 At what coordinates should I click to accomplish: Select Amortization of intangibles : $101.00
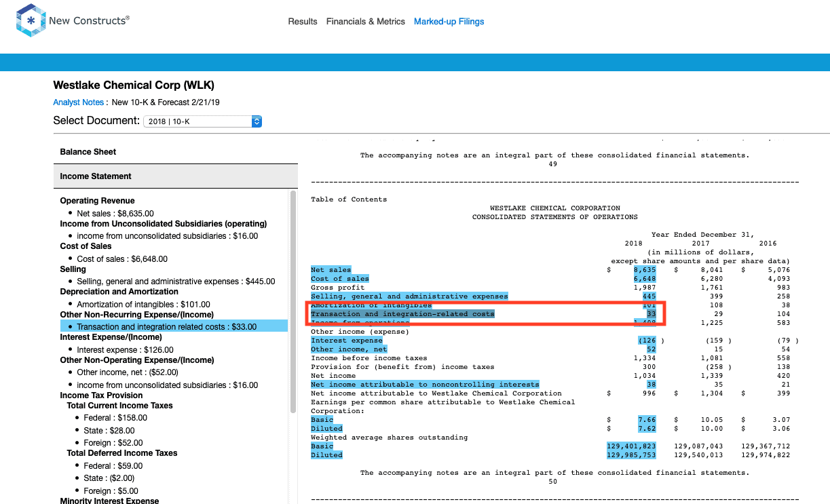(143, 305)
